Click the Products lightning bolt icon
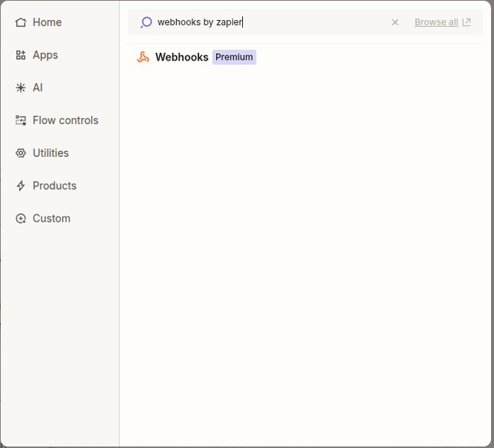 click(21, 186)
